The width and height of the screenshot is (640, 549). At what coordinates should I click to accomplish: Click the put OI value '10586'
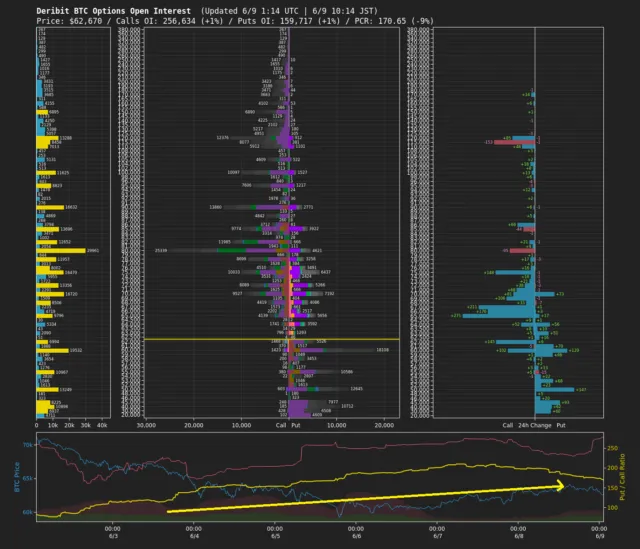point(347,372)
